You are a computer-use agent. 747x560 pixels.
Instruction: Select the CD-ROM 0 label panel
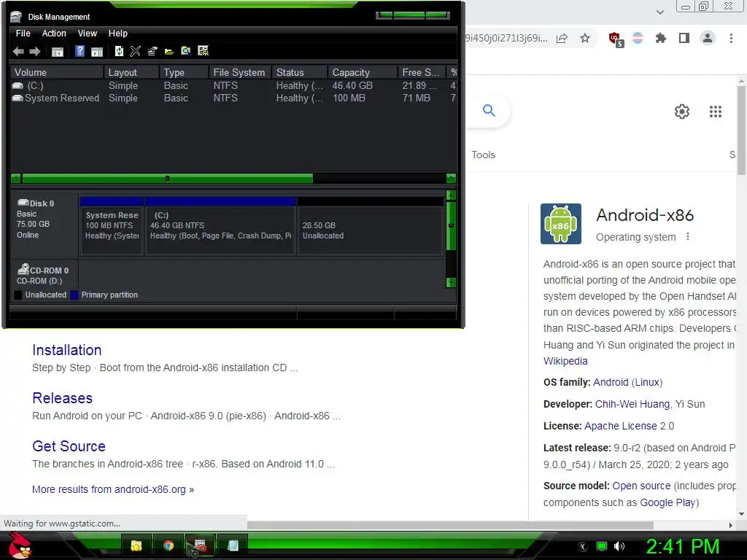coord(44,275)
